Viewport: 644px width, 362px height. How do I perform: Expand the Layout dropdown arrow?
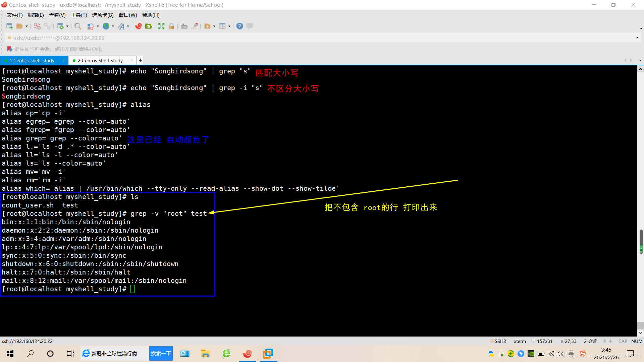229,26
